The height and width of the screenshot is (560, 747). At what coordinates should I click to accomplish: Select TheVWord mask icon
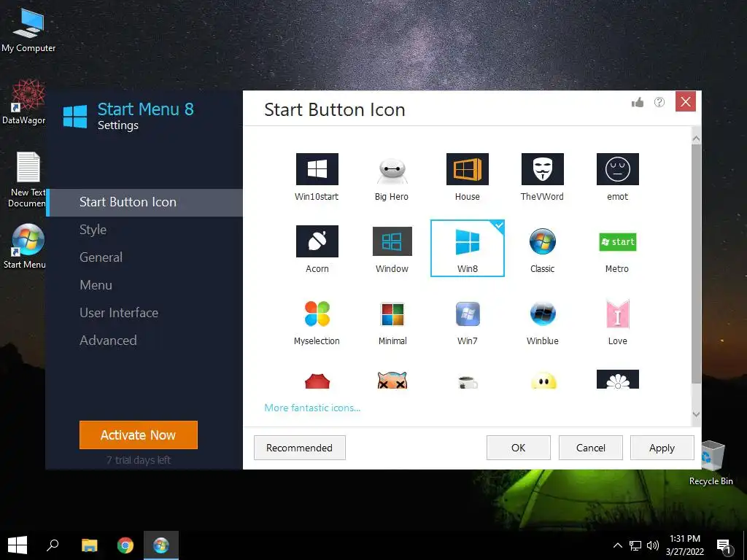[542, 176]
